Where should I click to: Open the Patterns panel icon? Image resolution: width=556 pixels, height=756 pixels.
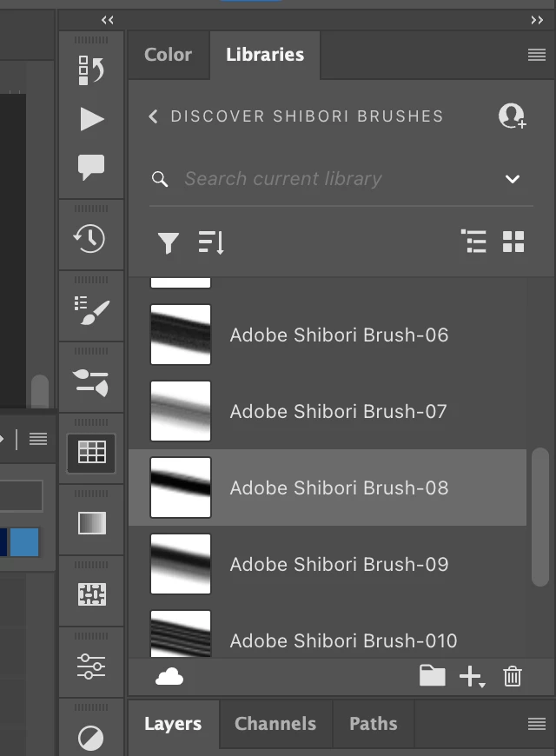pyautogui.click(x=91, y=594)
